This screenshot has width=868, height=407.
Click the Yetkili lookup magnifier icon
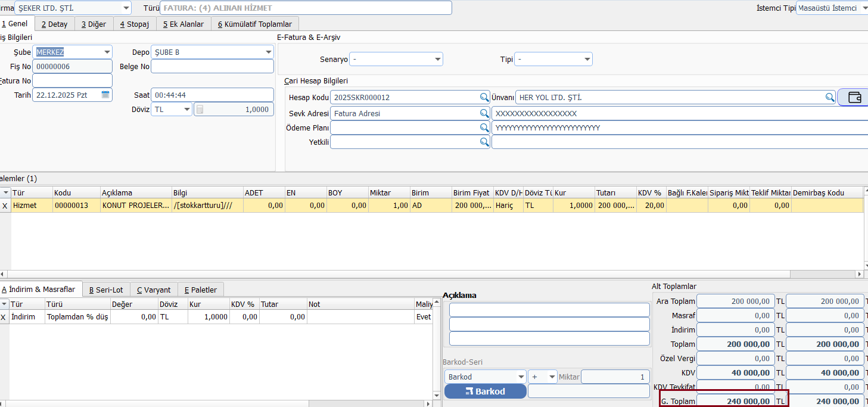tap(484, 142)
